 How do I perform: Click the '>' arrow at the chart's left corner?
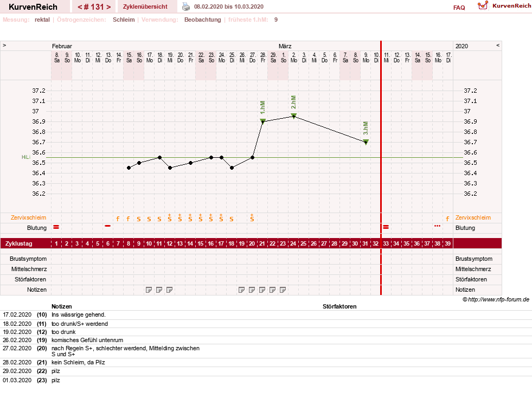(4, 45)
